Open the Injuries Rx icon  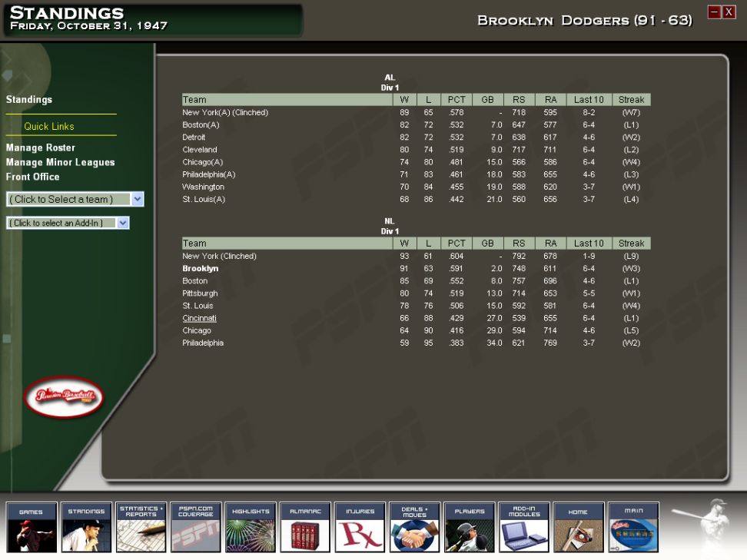point(360,527)
